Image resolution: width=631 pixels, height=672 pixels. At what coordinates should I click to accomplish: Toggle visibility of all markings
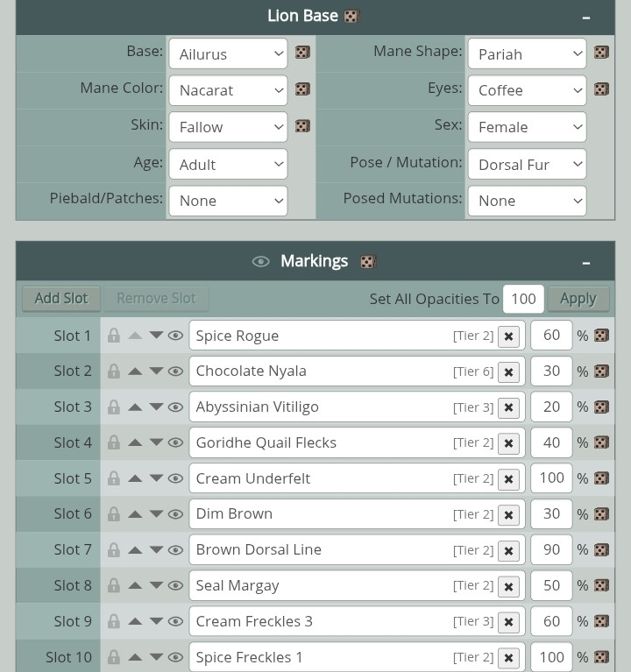260,262
